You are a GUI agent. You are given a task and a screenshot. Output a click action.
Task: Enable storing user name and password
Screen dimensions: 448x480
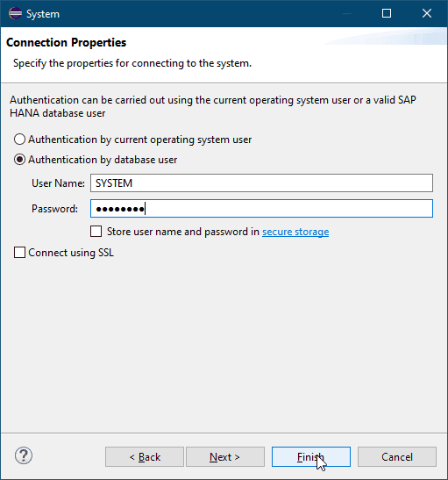96,232
